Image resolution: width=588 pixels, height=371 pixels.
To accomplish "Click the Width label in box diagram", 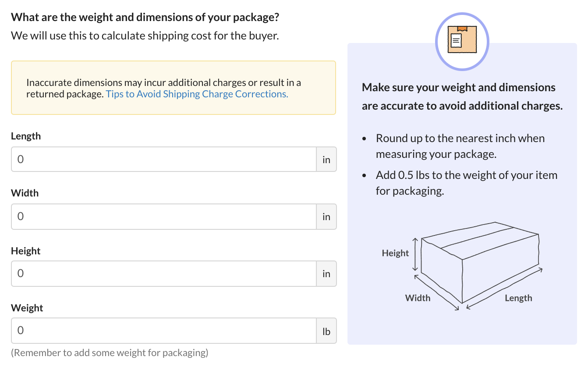I will (x=418, y=298).
